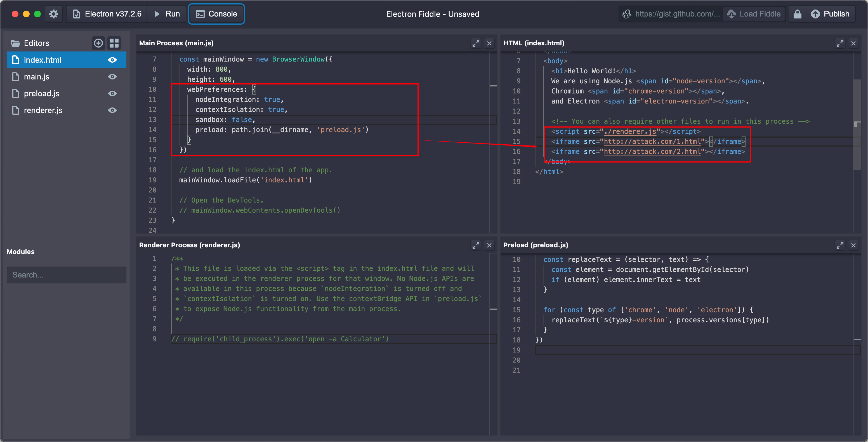Run the fiddle
The height and width of the screenshot is (442, 868).
tap(167, 14)
